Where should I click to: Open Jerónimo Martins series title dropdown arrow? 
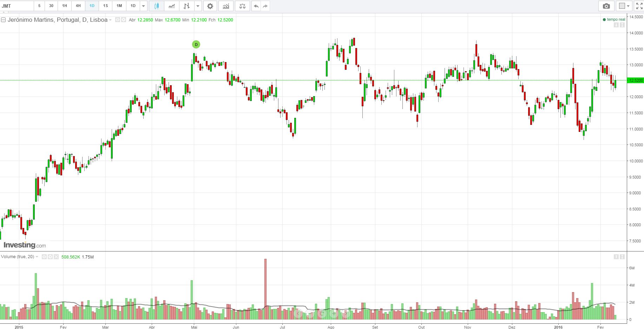111,20
